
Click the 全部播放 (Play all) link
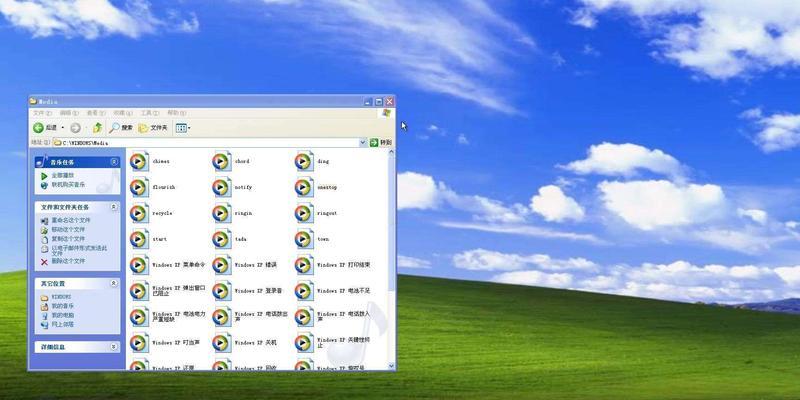point(63,176)
